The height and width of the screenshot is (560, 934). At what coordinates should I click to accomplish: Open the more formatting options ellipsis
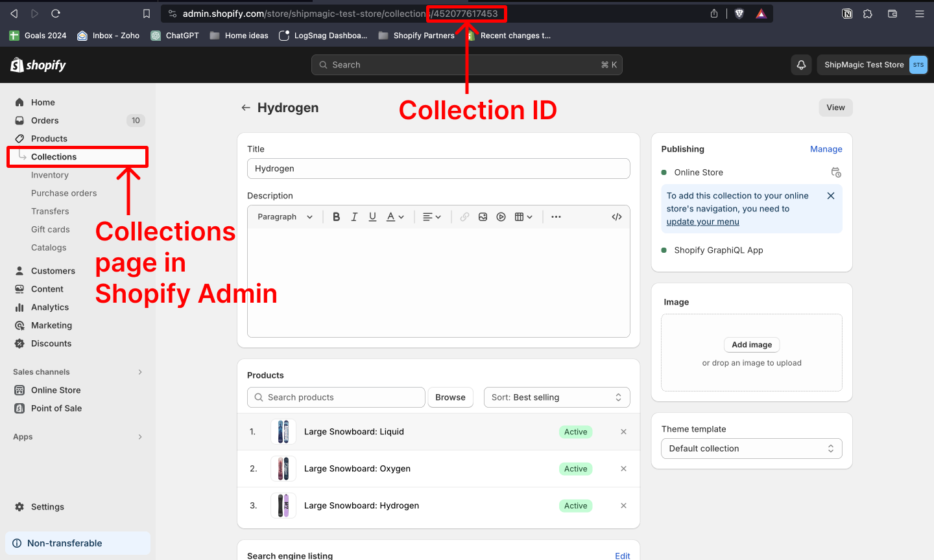[x=556, y=217]
